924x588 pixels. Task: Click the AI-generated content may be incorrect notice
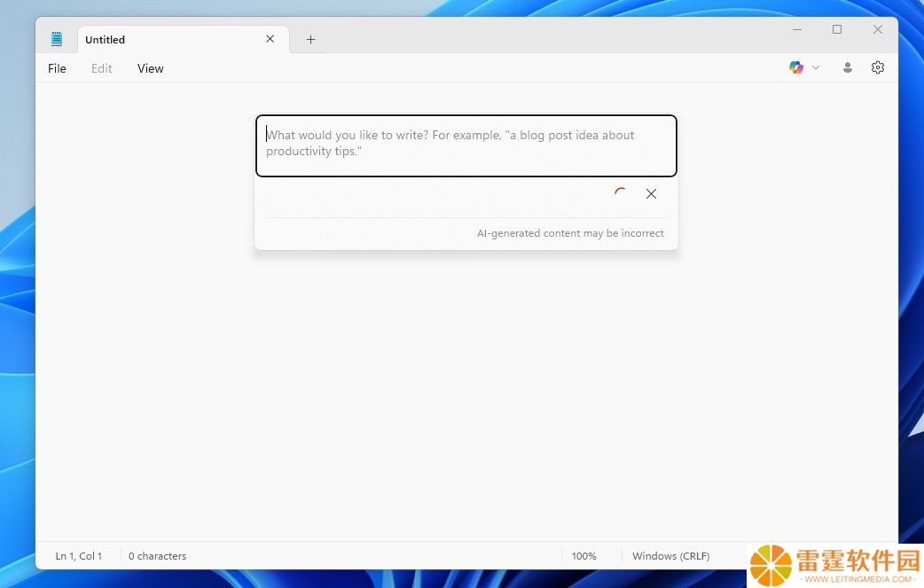[x=570, y=233]
